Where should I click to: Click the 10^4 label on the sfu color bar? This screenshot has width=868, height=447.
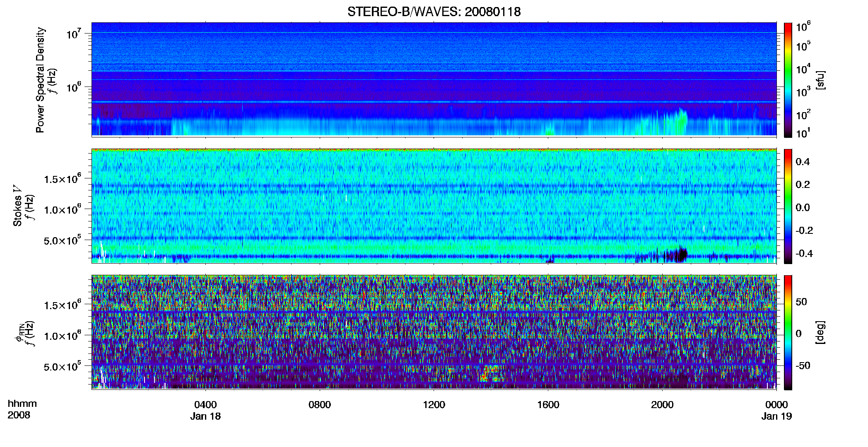803,69
